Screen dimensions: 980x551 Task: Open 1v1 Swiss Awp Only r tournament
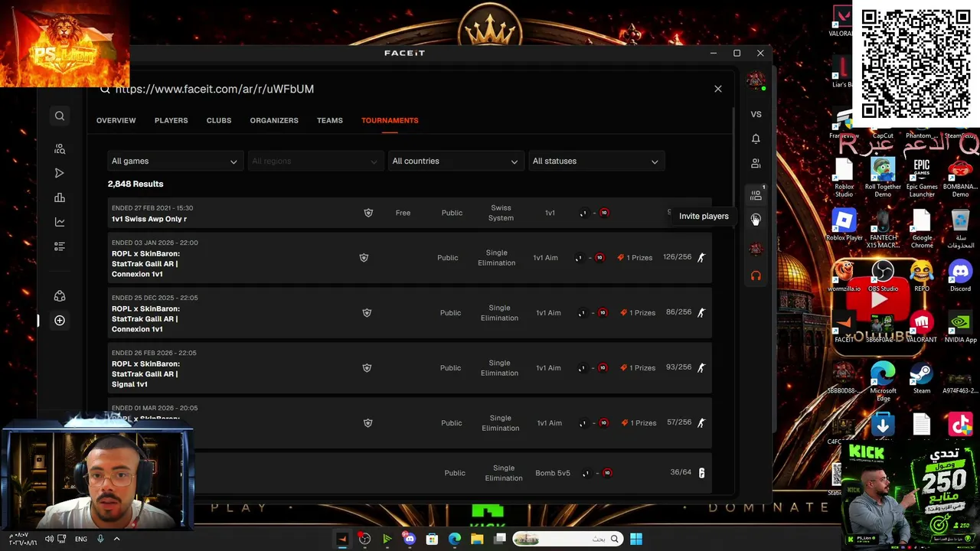[x=410, y=214]
